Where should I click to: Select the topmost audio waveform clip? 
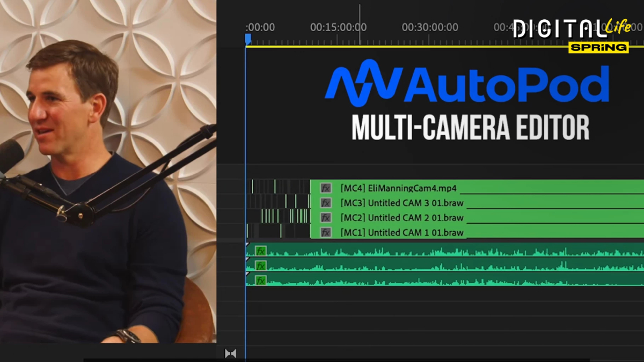coord(429,250)
